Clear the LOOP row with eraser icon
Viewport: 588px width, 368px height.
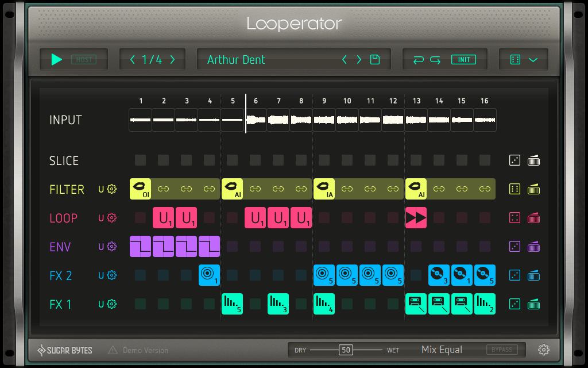[x=533, y=218]
